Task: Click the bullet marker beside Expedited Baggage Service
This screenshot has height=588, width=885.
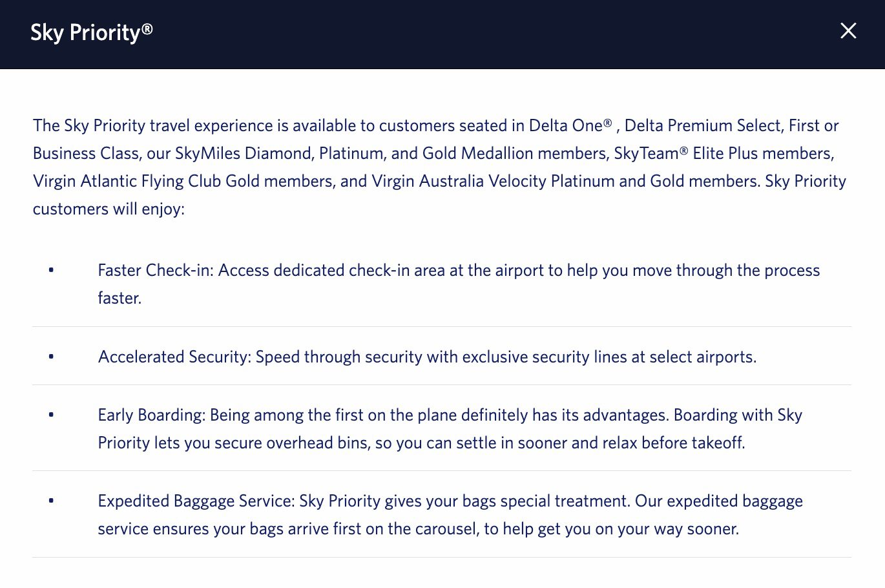Action: 51,501
